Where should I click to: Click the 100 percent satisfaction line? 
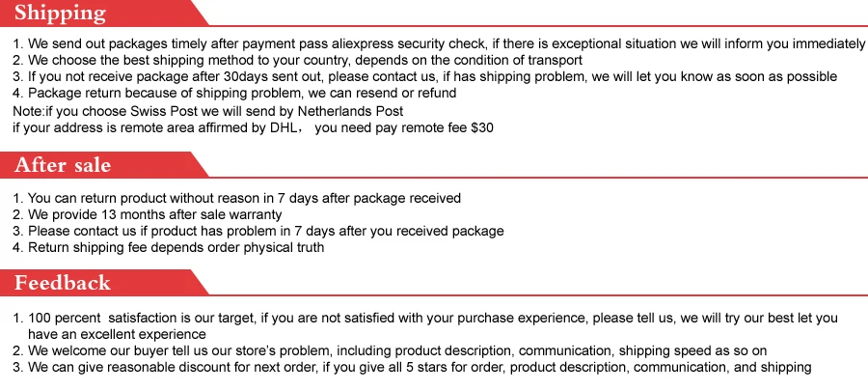425,319
